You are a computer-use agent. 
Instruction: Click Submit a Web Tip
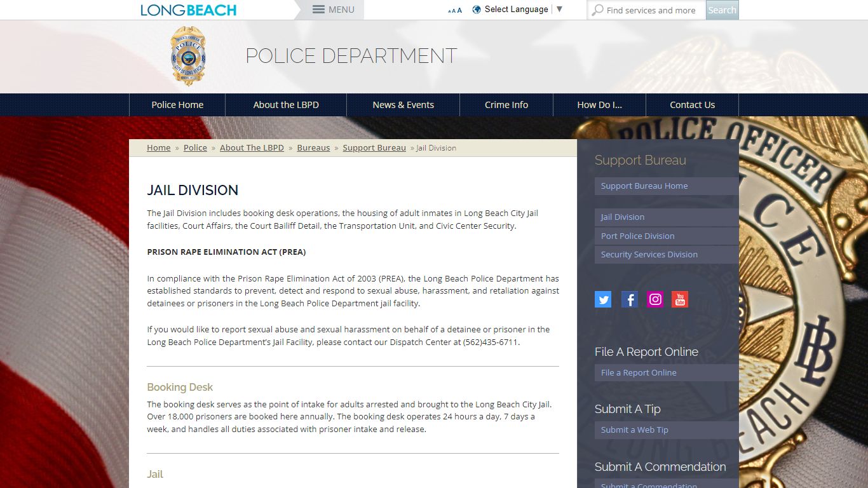634,430
